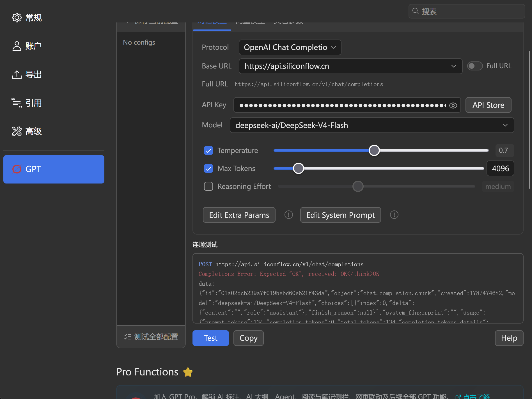Uncheck the Max Tokens checkbox
Viewport: 532px width, 399px height.
point(208,169)
